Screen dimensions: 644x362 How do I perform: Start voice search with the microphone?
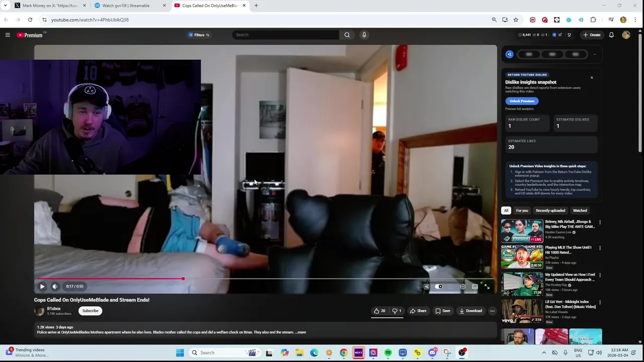coord(364,35)
